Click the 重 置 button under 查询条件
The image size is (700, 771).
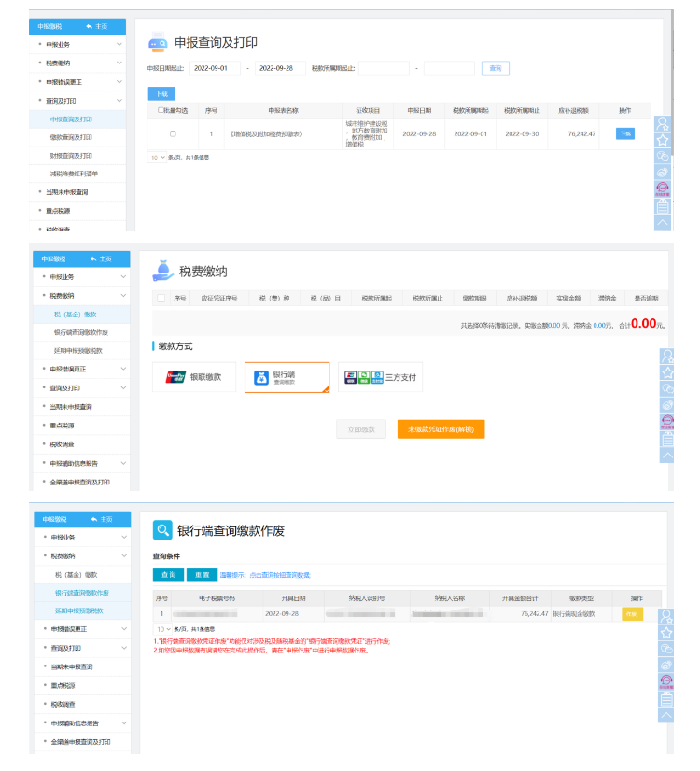(x=202, y=575)
